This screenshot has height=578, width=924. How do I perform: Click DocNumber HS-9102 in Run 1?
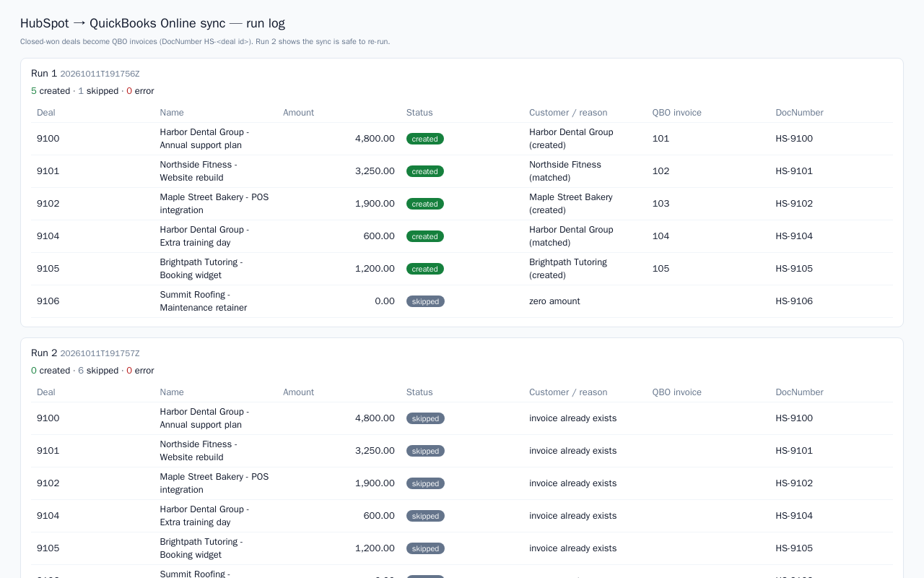(794, 204)
